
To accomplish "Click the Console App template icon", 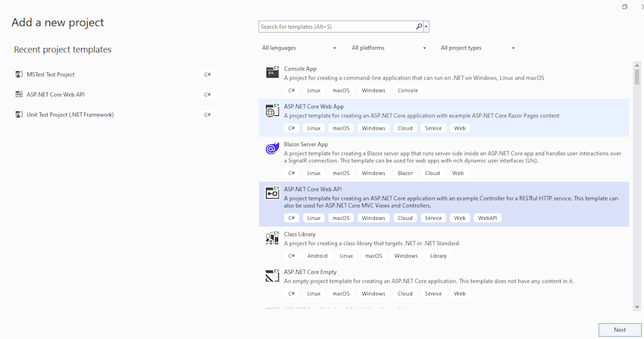I will coord(272,72).
